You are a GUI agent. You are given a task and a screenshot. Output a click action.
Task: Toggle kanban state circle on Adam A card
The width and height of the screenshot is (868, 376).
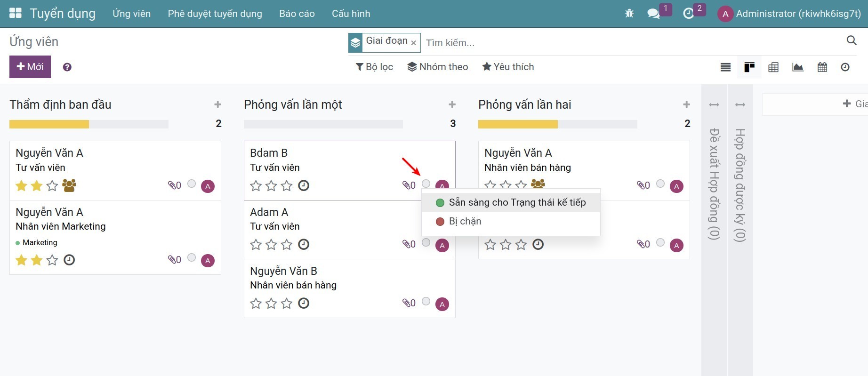[426, 242]
